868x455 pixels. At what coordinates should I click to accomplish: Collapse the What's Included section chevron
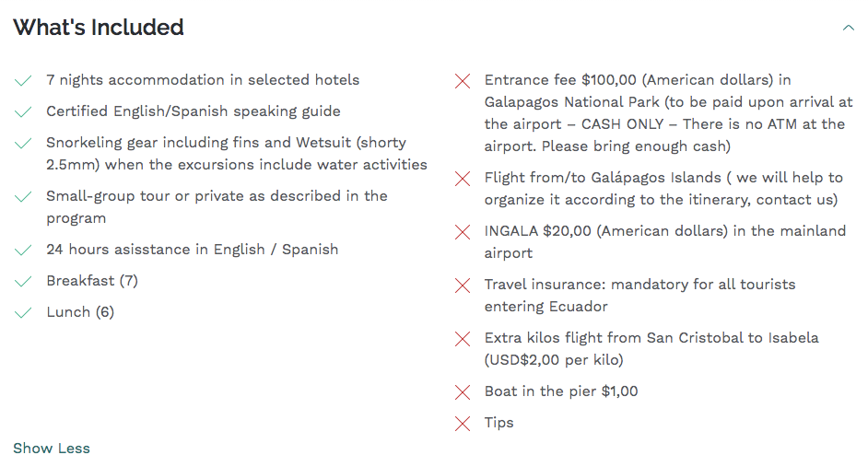(848, 28)
